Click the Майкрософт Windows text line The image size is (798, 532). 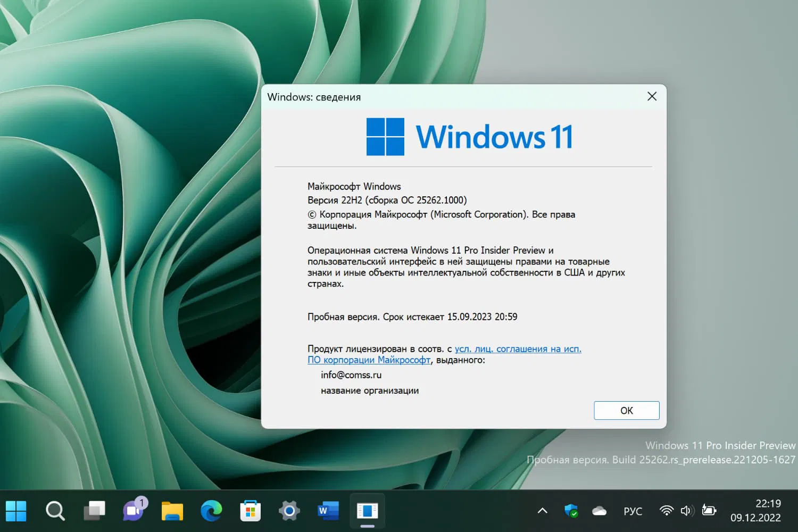[x=354, y=187]
